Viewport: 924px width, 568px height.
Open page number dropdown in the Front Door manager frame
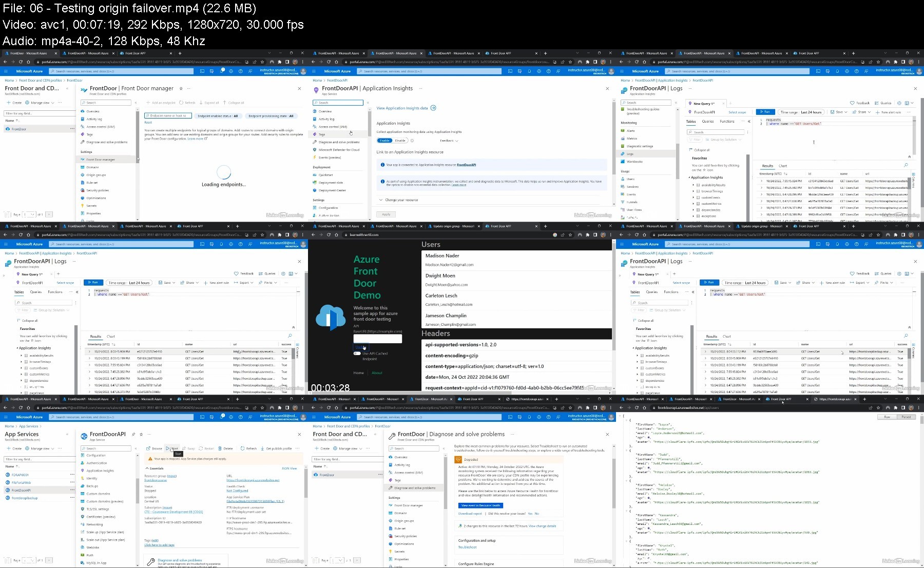click(30, 214)
